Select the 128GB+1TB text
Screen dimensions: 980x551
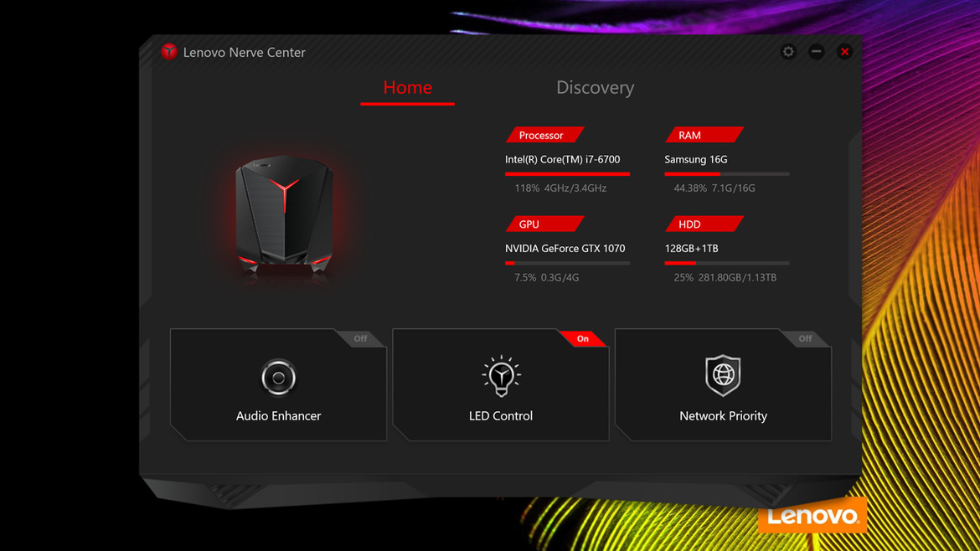coord(691,249)
